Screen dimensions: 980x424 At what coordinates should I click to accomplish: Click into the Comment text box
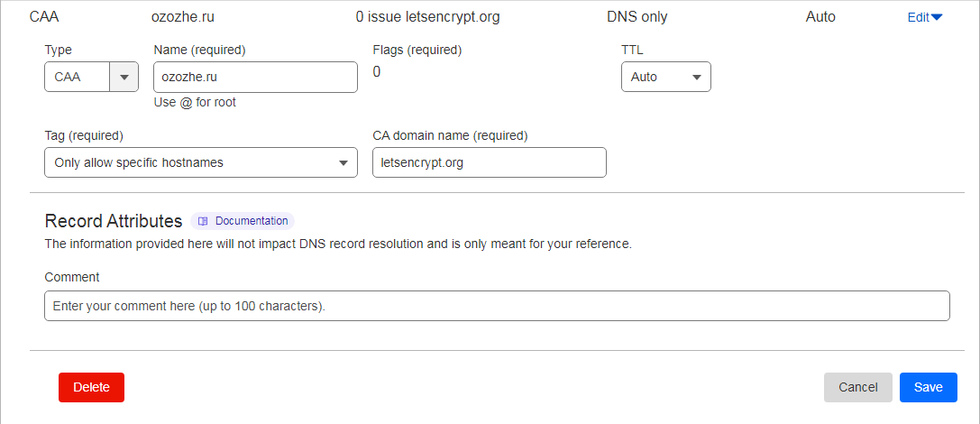[496, 306]
